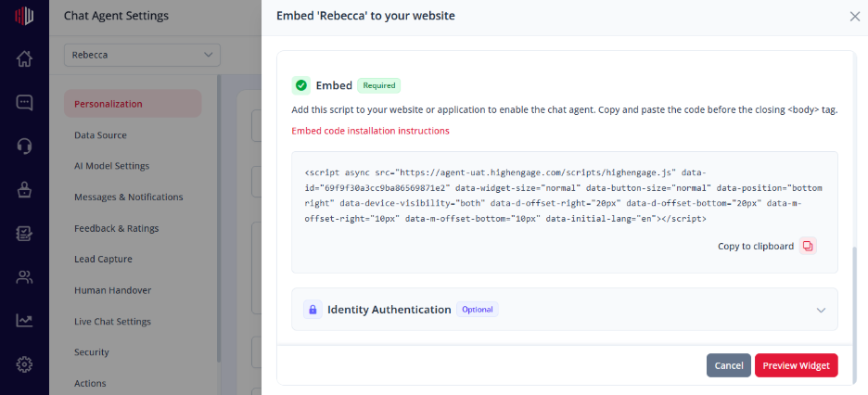
Task: Click the Chat Agent Settings heading
Action: point(116,16)
